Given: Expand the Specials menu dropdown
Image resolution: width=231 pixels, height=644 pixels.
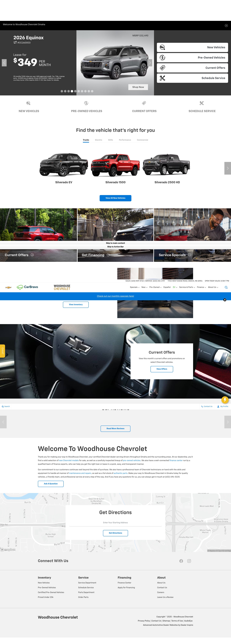Looking at the screenshot, I should point(135,287).
